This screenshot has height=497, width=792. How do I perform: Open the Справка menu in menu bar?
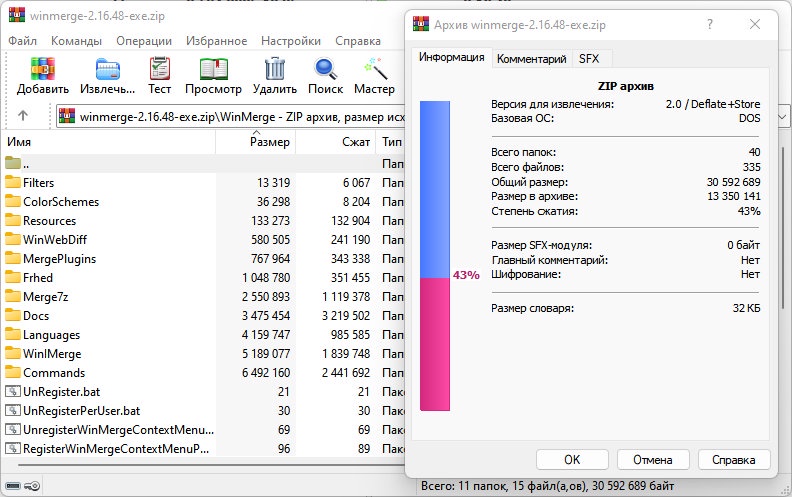[358, 41]
